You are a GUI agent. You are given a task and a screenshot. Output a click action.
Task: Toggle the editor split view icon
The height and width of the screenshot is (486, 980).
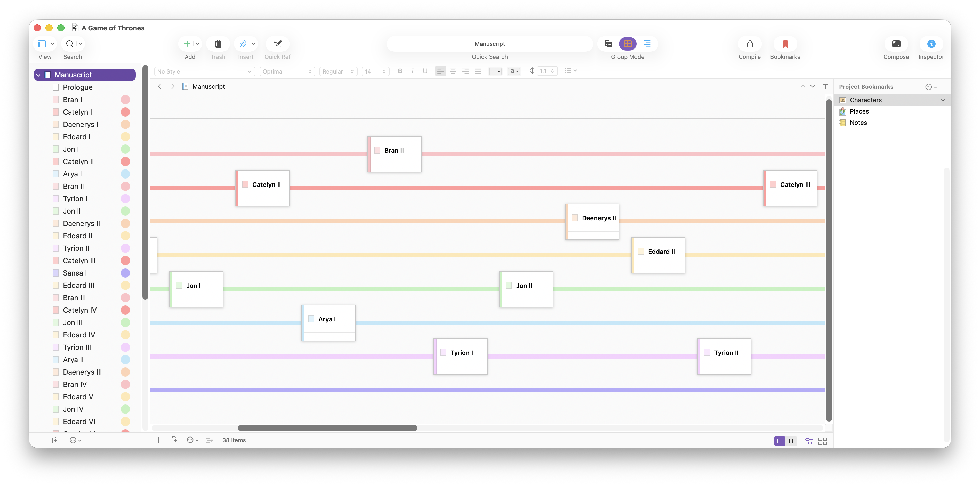825,87
